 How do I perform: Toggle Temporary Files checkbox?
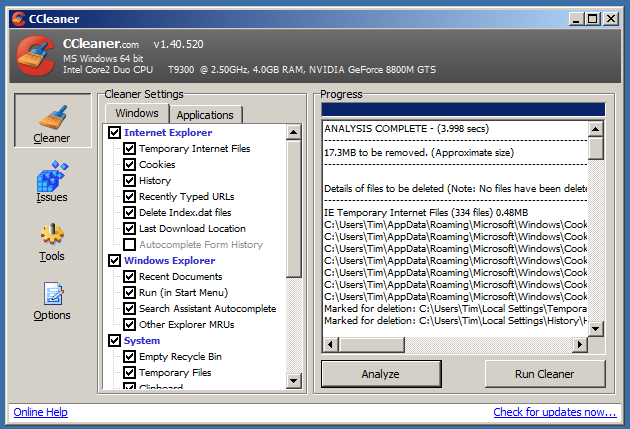click(129, 372)
